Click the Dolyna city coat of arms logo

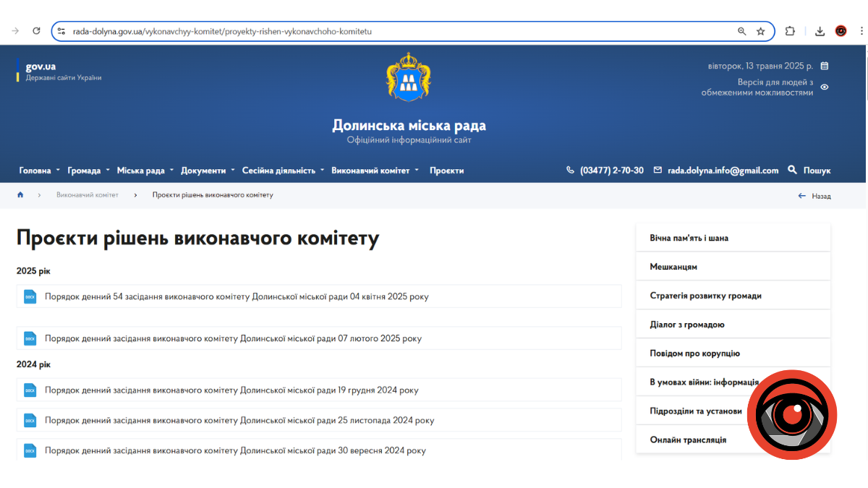point(409,77)
